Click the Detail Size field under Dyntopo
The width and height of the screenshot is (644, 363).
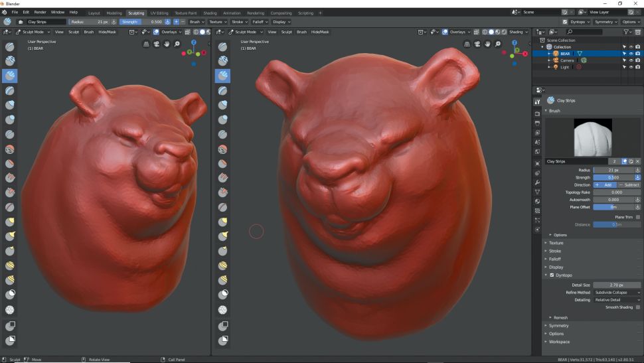pos(617,285)
